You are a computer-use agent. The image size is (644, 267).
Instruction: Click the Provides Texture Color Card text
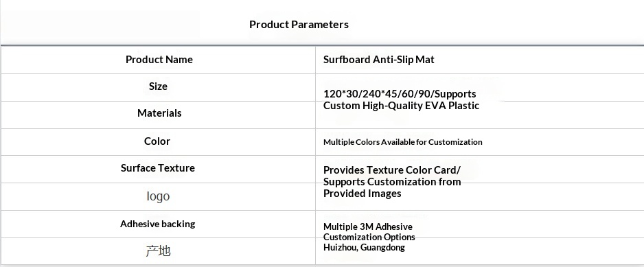pyautogui.click(x=392, y=170)
